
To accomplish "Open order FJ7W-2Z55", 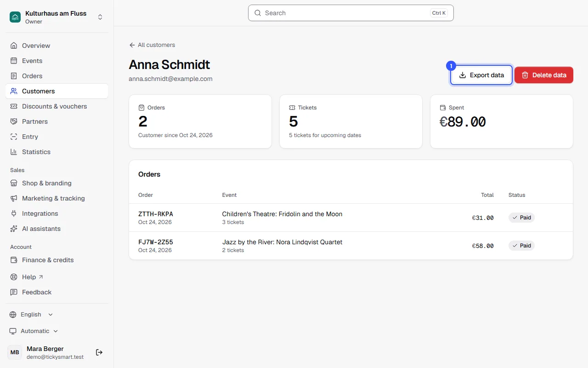I will (x=156, y=242).
